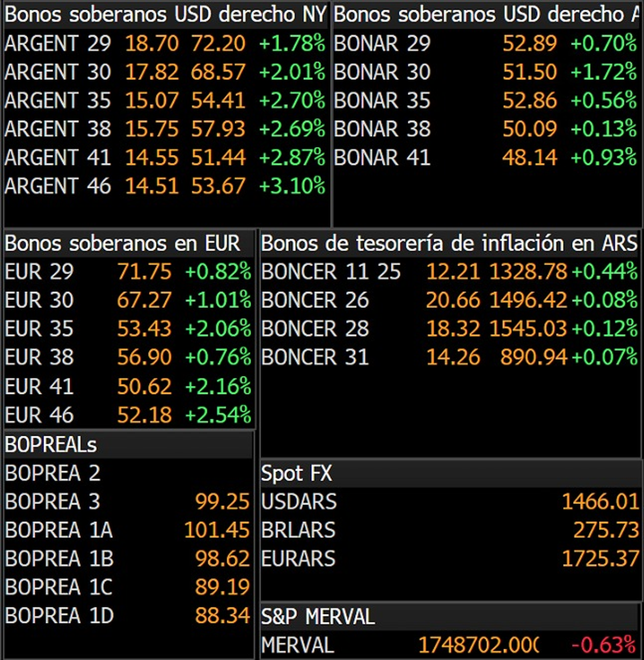Click the 1328.78 price for BONCER 11 25
The image size is (644, 660).
pyautogui.click(x=528, y=272)
